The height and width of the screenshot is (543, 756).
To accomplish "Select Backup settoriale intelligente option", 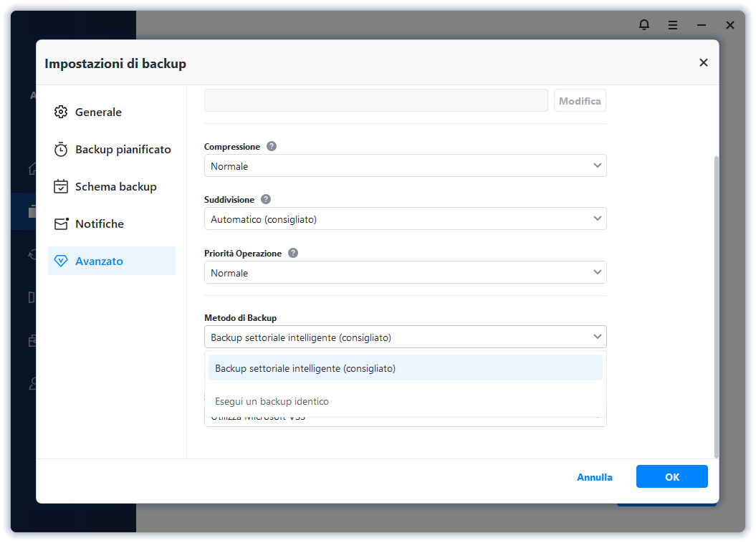I will 405,369.
